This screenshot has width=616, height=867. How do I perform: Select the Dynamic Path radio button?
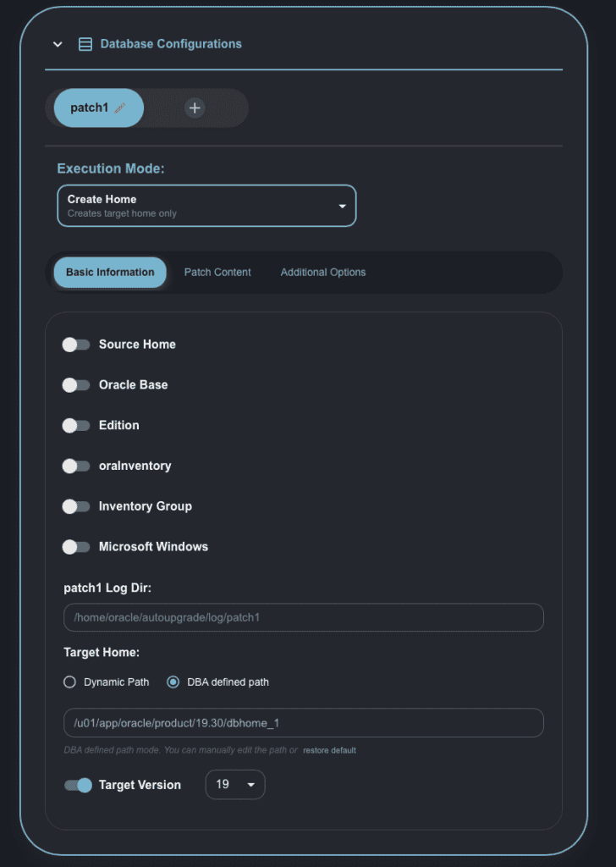70,682
